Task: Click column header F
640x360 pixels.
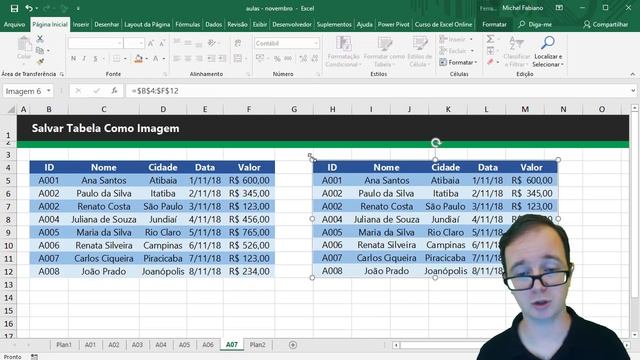Action: (x=249, y=109)
